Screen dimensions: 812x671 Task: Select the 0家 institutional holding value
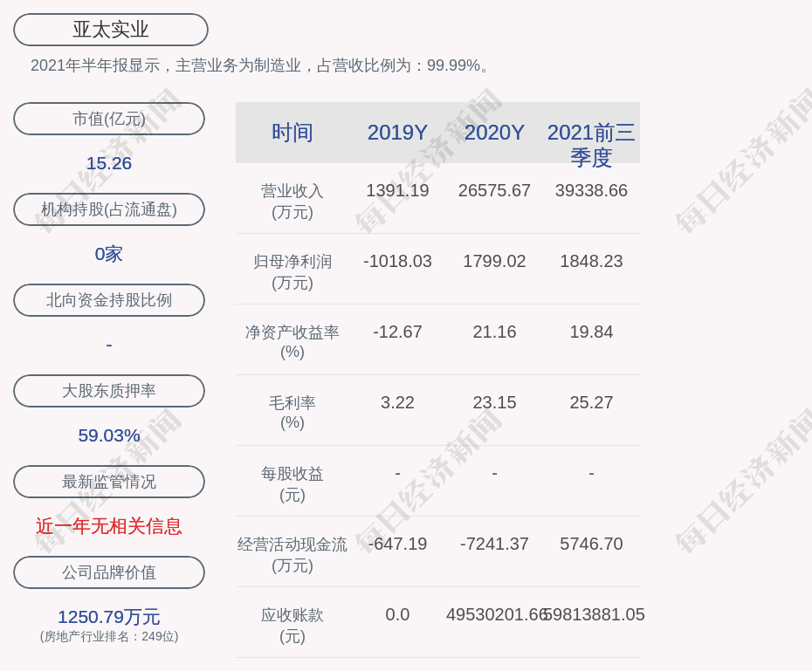109,254
